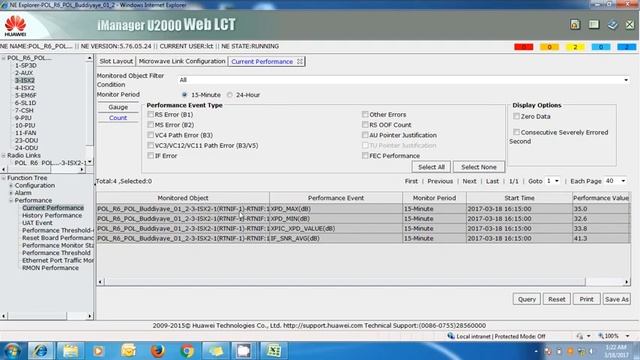Click the Huawei logo
This screenshot has width=640, height=360.
coord(16,25)
